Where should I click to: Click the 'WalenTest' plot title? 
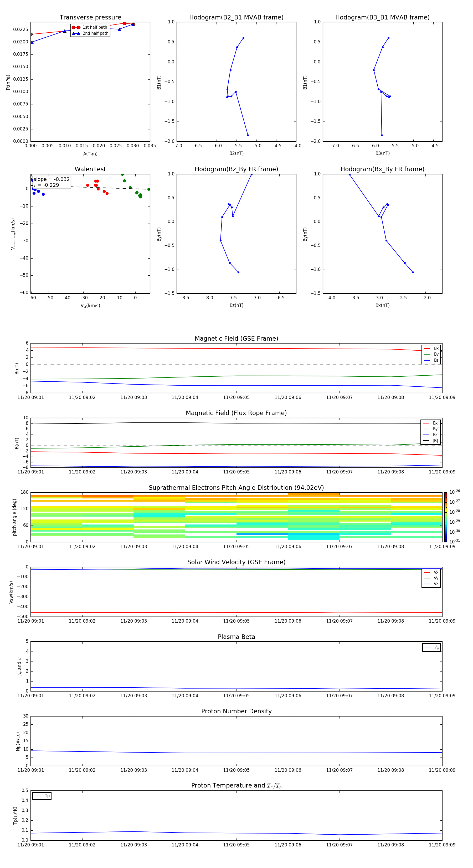[90, 169]
